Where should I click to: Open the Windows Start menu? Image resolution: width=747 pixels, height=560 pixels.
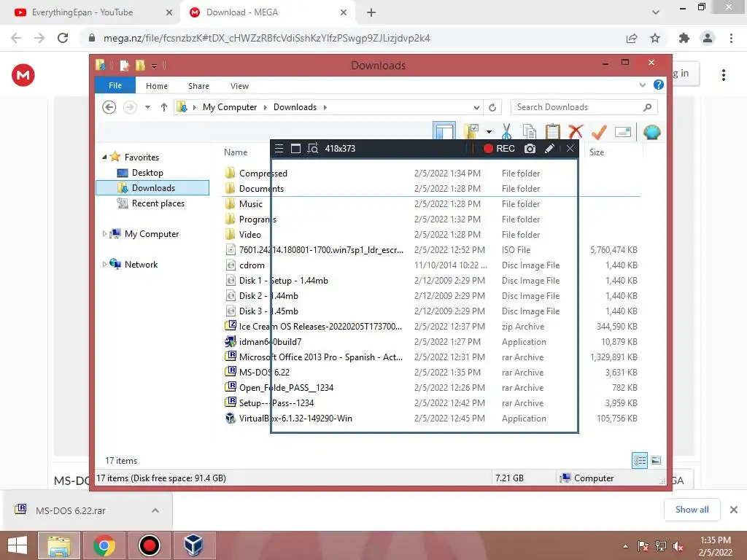click(x=18, y=545)
